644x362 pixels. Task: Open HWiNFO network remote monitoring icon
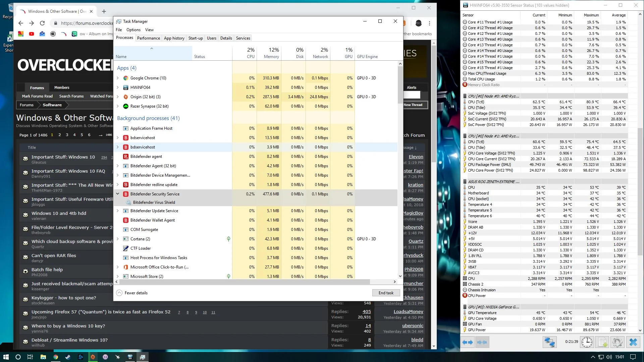549,342
